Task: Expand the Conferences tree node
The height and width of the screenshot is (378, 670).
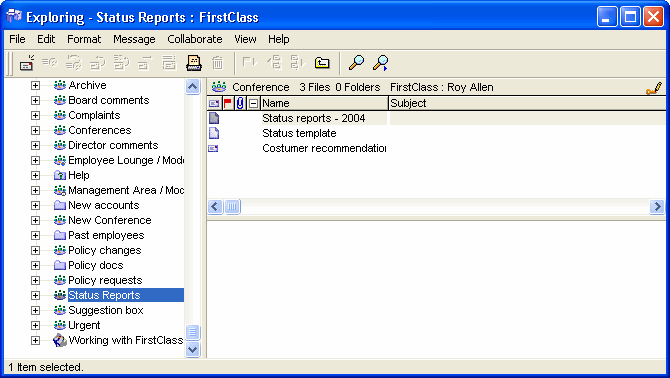Action: tap(35, 130)
